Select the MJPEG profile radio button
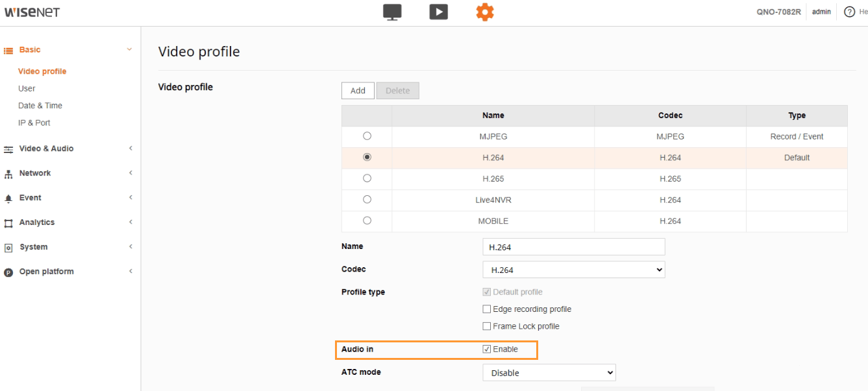Image resolution: width=868 pixels, height=391 pixels. click(367, 136)
